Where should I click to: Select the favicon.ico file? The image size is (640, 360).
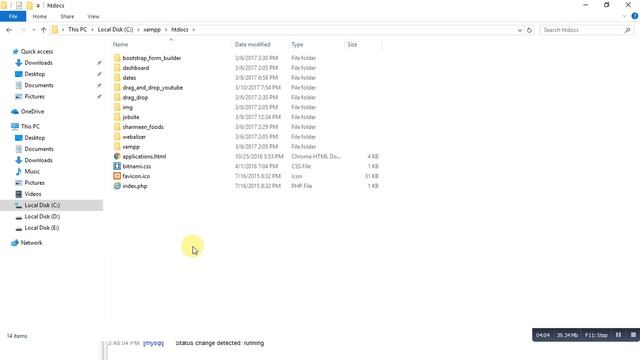tap(136, 176)
